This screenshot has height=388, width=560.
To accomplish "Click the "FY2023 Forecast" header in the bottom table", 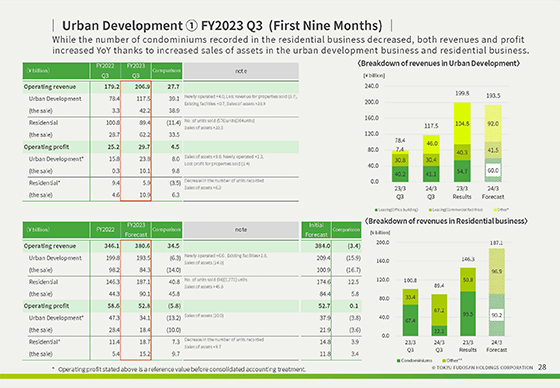I will [x=136, y=230].
